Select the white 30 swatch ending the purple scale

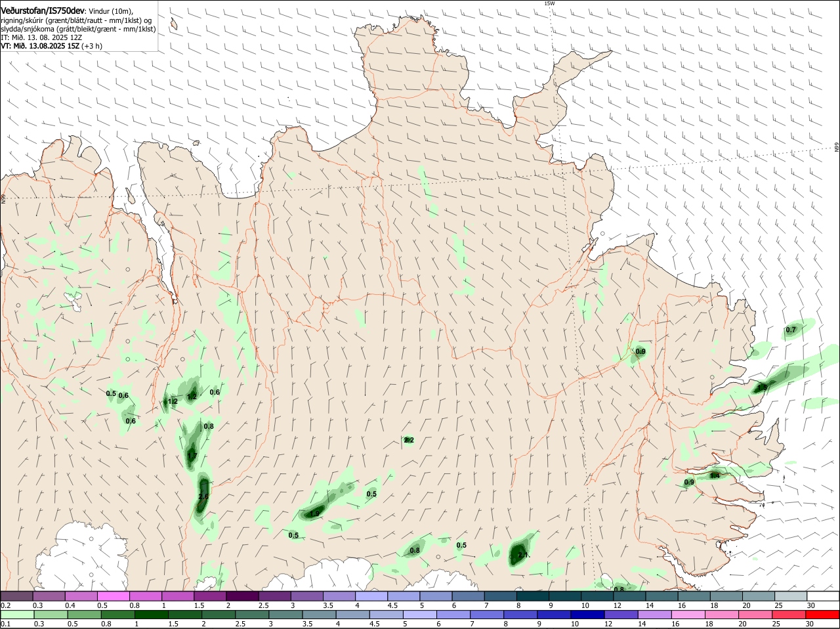click(823, 596)
